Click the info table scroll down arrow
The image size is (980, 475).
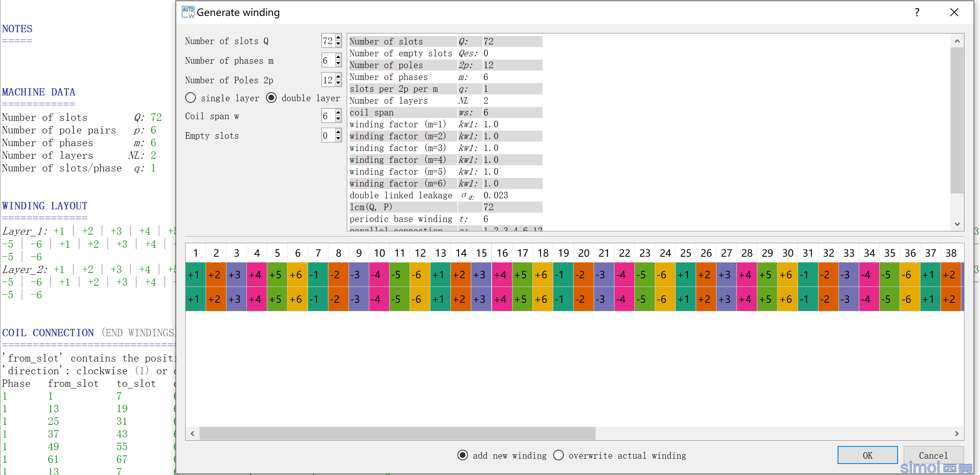957,224
